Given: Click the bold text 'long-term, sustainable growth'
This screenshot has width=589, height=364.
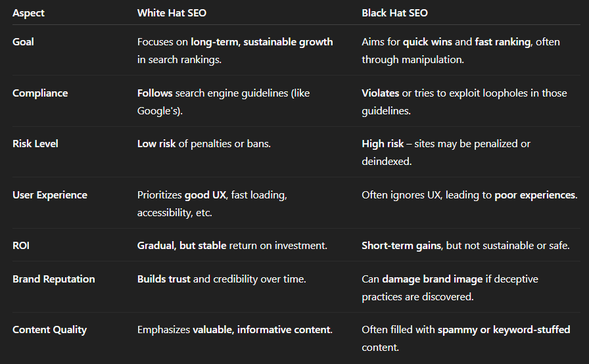Looking at the screenshot, I should coord(262,42).
